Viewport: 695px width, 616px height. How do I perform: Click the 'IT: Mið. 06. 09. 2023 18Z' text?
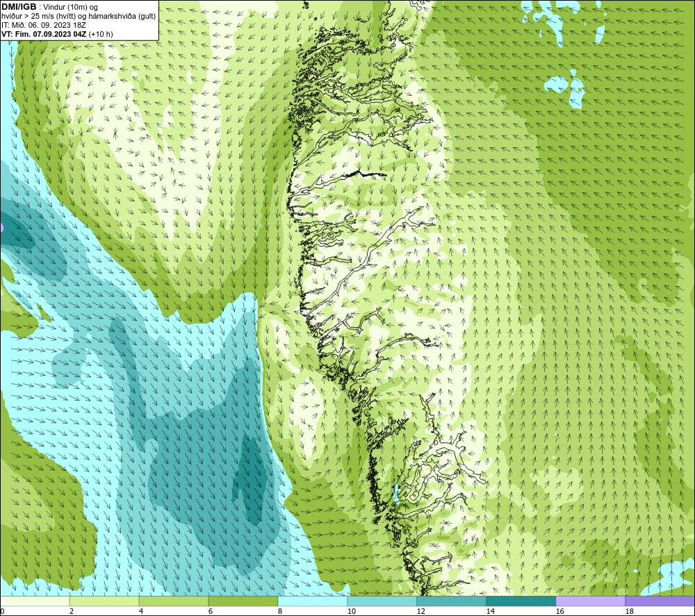[43, 25]
